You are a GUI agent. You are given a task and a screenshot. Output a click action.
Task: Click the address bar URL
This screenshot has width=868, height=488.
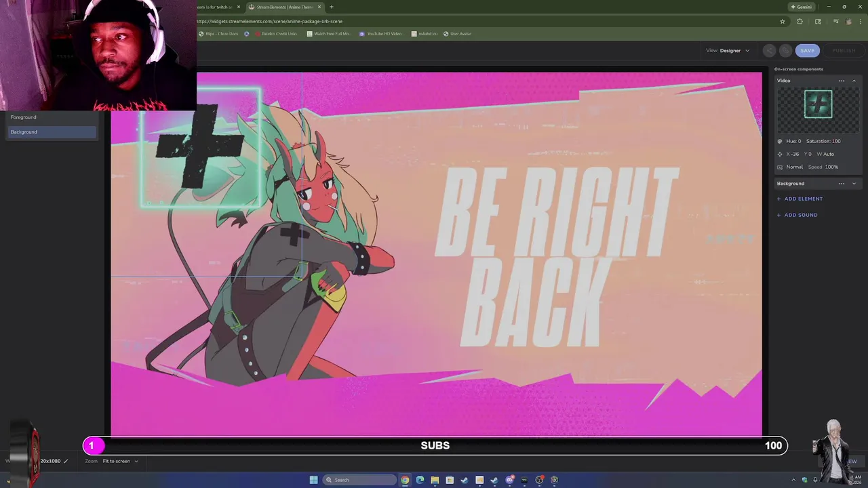[270, 21]
